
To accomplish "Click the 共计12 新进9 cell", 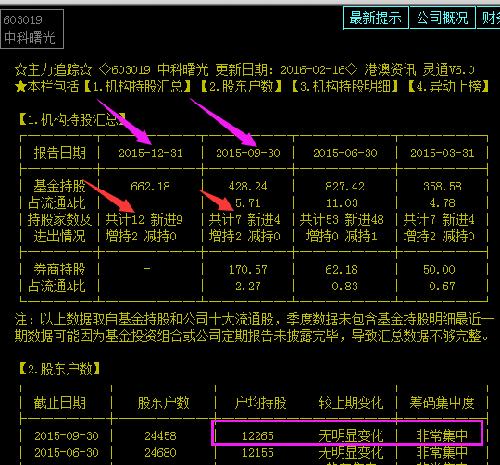I will [144, 220].
